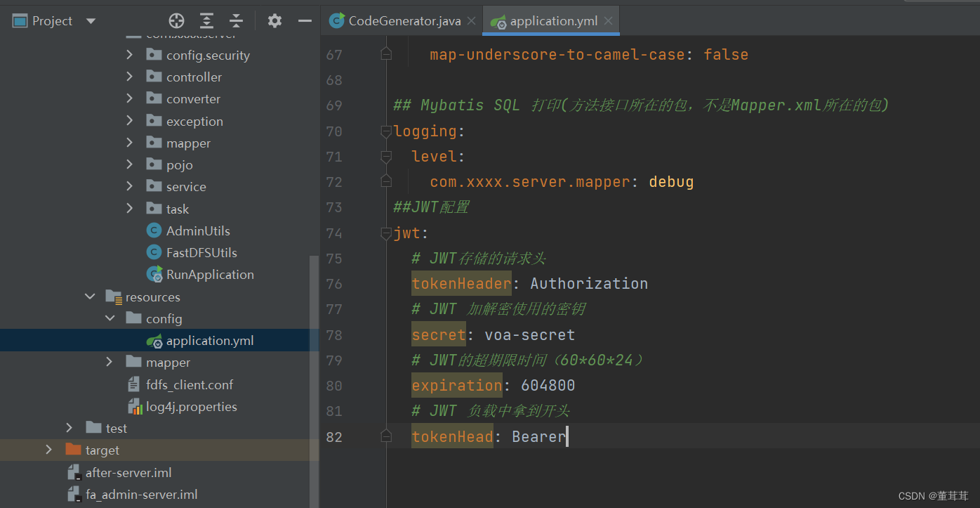The height and width of the screenshot is (508, 980).
Task: Click the AdminUtils class icon
Action: point(154,230)
